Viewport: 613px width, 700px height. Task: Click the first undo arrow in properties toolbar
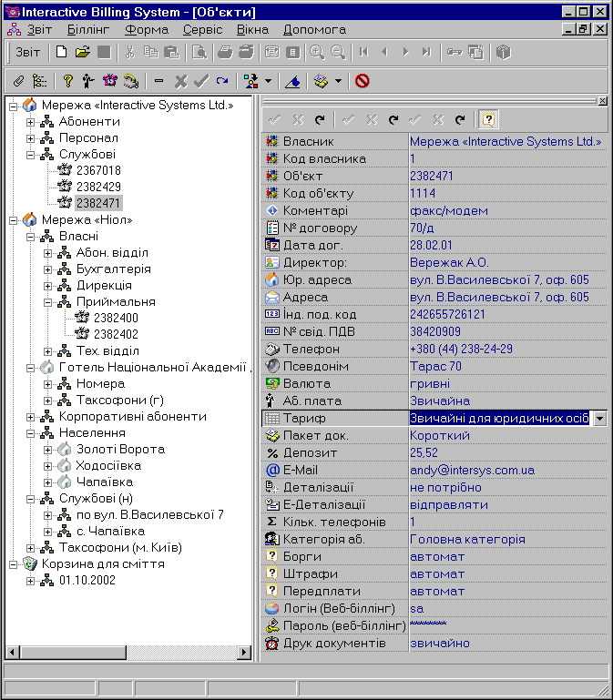point(320,119)
